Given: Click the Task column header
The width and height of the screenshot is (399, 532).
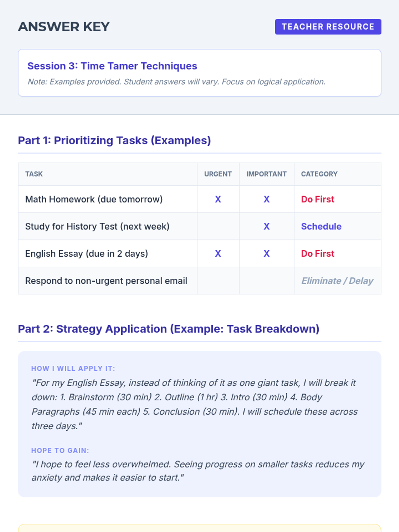Looking at the screenshot, I should click(x=34, y=174).
